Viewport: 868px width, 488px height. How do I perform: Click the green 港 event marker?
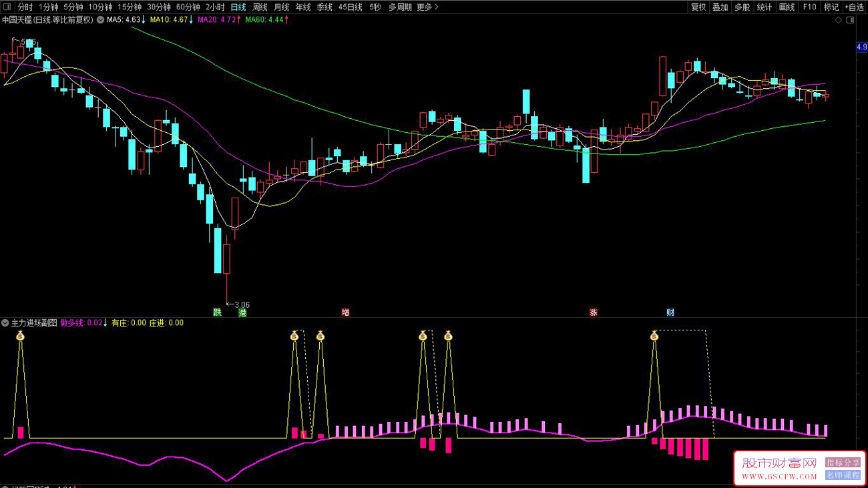(x=242, y=312)
